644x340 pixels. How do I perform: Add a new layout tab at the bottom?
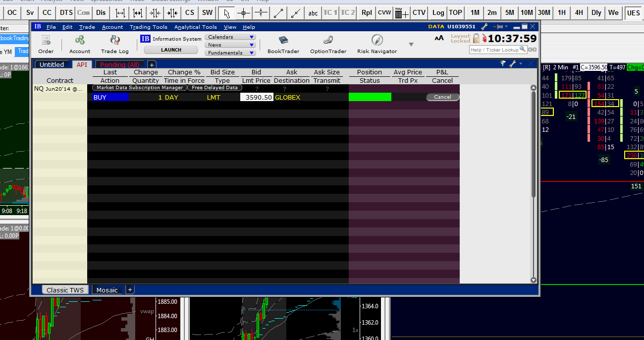tap(130, 289)
